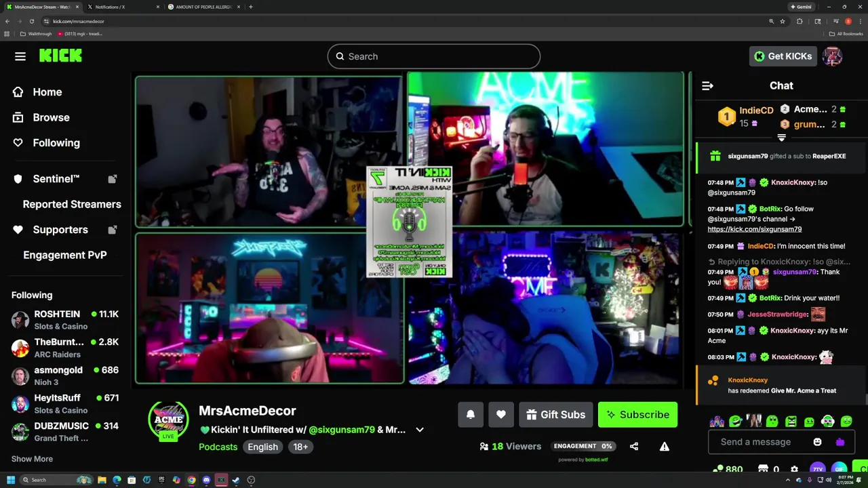The image size is (868, 488).
Task: Open Reported Streamers in sidebar
Action: (x=72, y=204)
